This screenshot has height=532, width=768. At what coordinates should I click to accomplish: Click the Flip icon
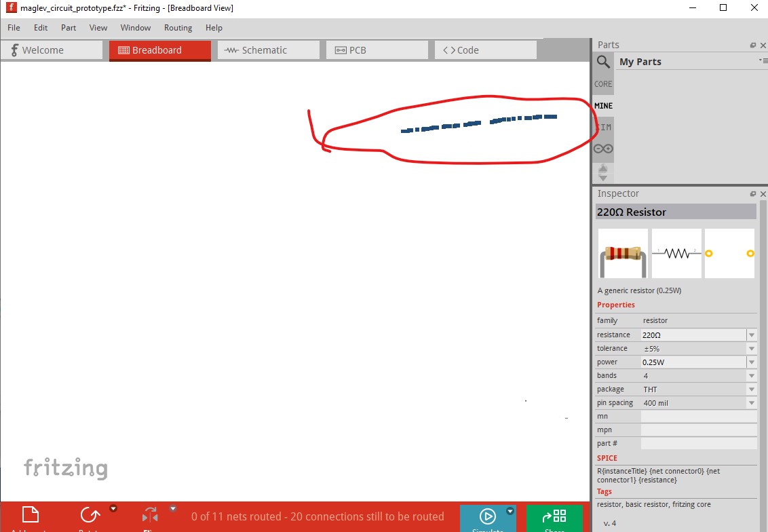(150, 516)
